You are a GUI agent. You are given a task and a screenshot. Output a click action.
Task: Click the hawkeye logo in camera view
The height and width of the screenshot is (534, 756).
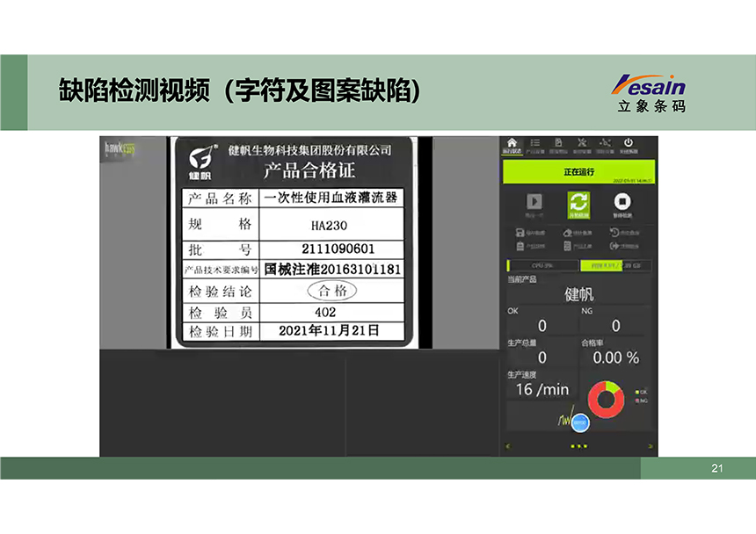click(120, 148)
